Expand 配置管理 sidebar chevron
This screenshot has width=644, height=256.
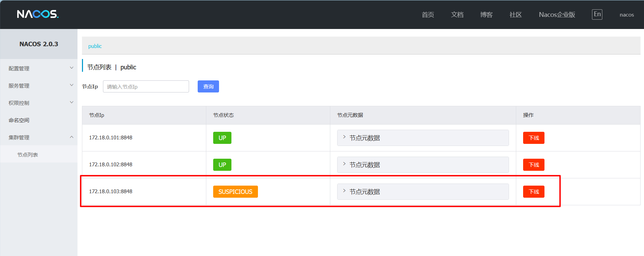click(x=72, y=68)
